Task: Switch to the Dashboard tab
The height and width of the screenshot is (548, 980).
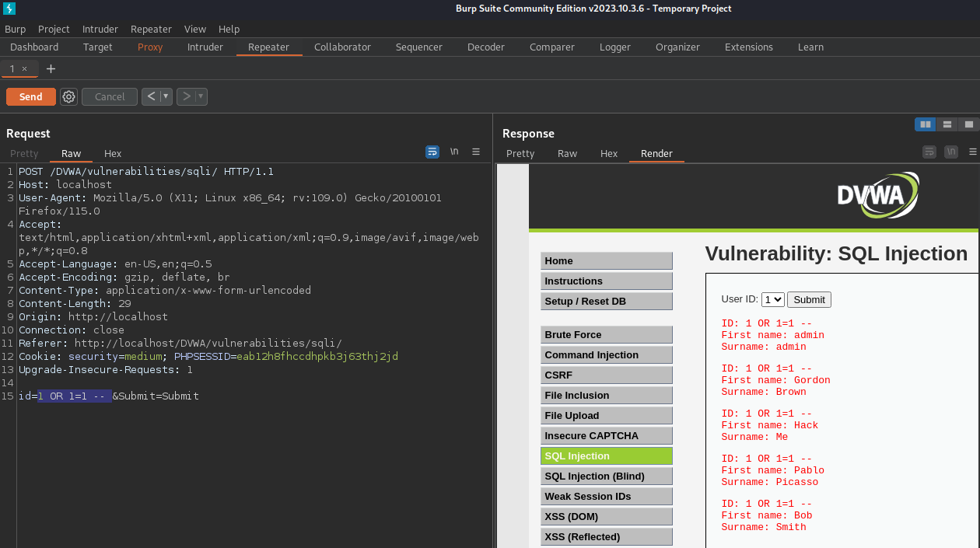Action: coord(34,47)
